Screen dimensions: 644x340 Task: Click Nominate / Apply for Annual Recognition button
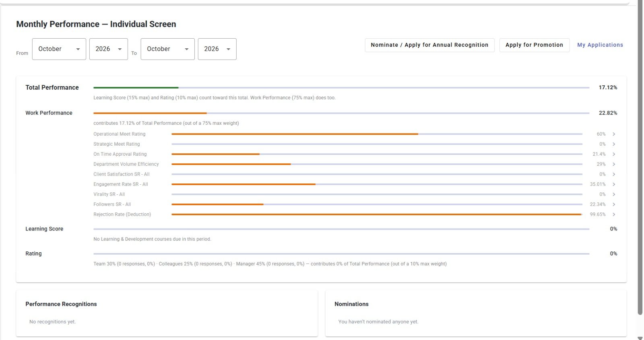click(x=429, y=45)
